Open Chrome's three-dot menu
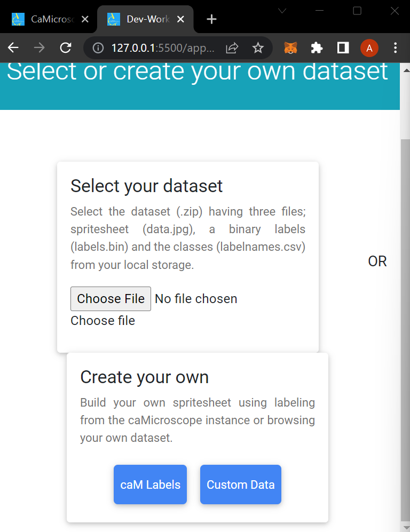Image resolution: width=410 pixels, height=532 pixels. [x=395, y=48]
